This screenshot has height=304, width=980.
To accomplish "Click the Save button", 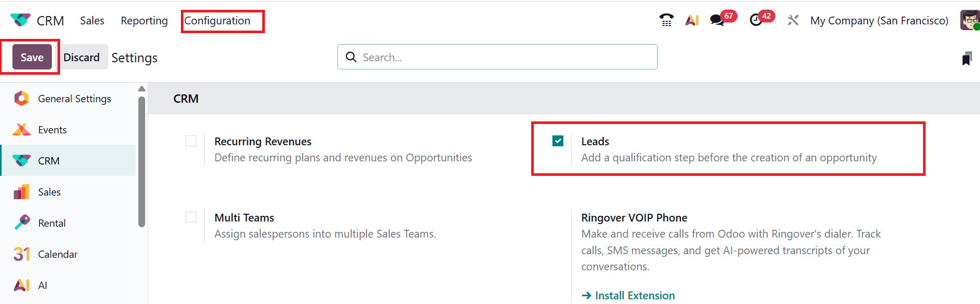I will pyautogui.click(x=32, y=57).
